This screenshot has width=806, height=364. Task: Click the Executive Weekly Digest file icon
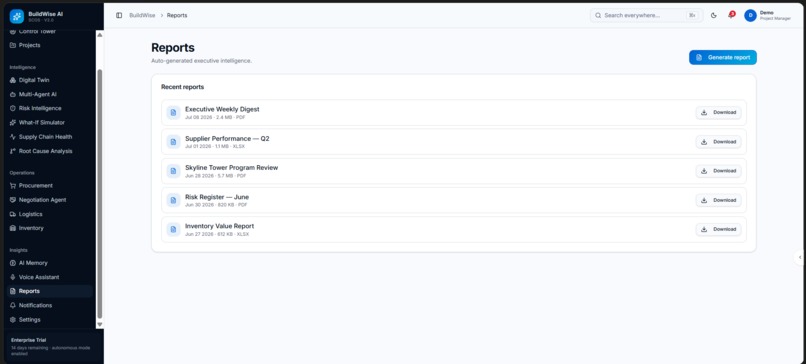click(173, 113)
